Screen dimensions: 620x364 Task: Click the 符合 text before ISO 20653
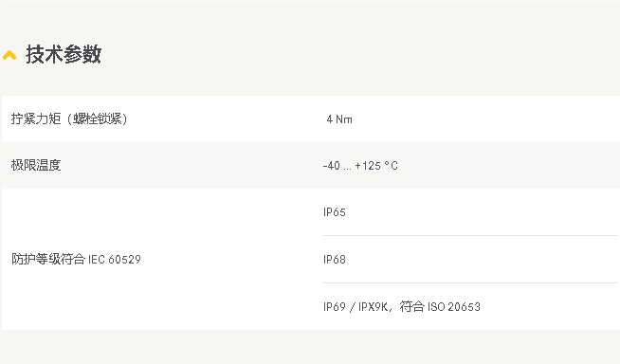point(412,306)
